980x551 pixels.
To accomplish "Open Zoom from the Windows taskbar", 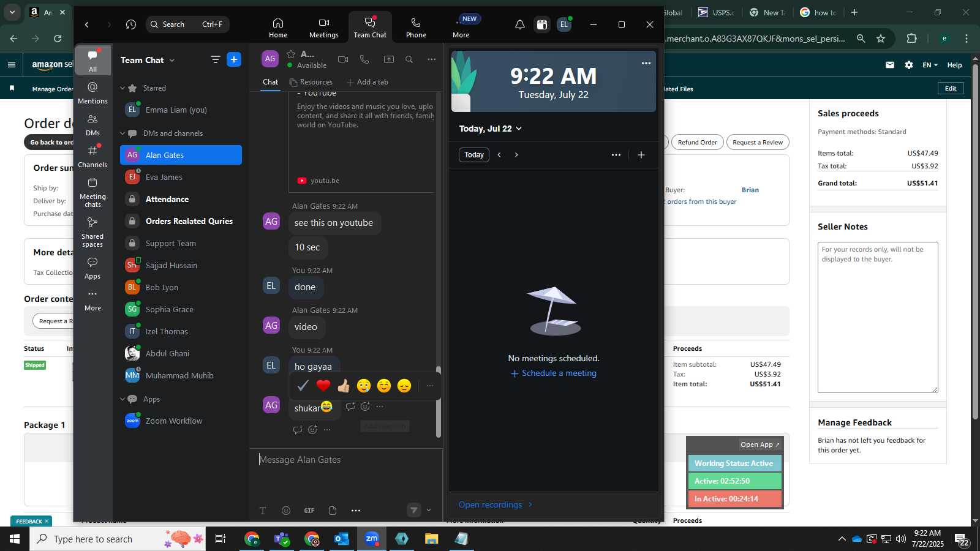I will pos(372,539).
